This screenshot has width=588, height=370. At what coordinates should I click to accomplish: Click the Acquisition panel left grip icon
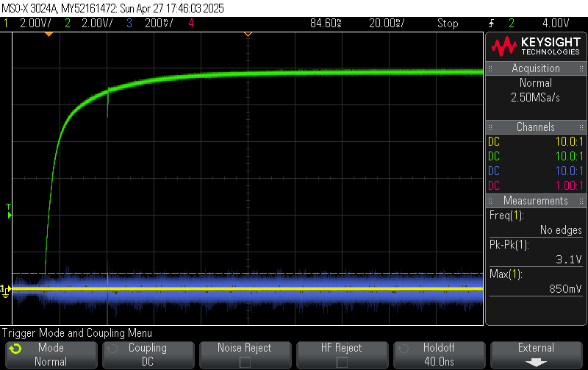[x=490, y=68]
